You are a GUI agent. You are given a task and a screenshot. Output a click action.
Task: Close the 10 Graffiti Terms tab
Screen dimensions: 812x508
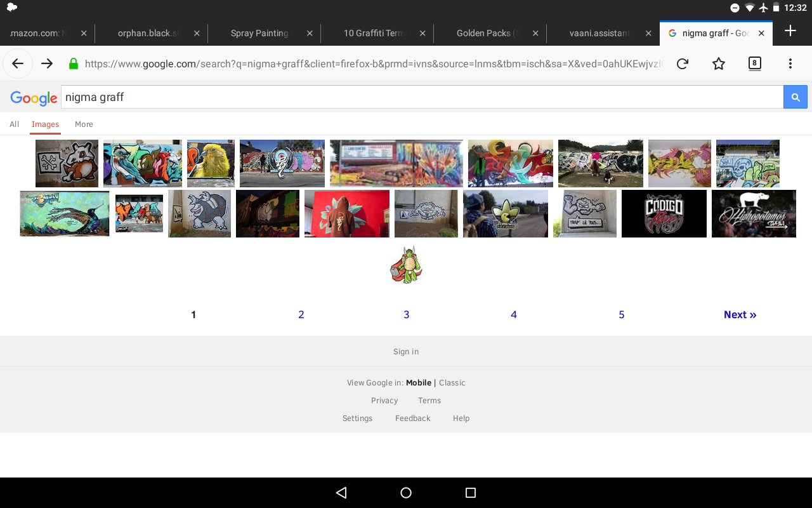[422, 33]
